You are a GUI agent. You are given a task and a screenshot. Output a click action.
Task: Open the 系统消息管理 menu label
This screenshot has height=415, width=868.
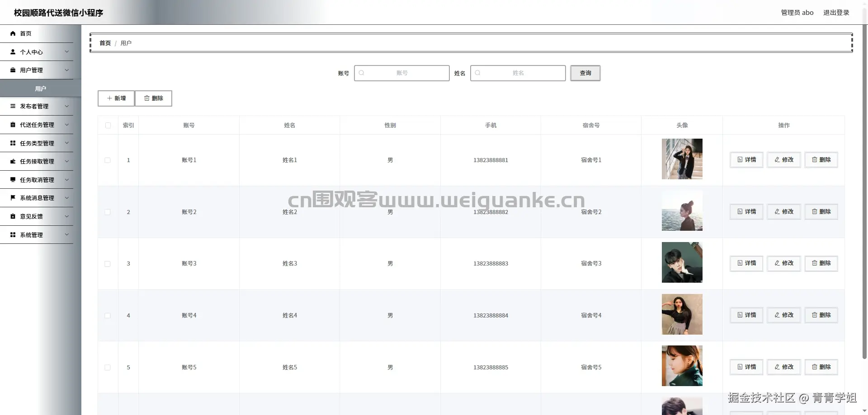coord(37,198)
